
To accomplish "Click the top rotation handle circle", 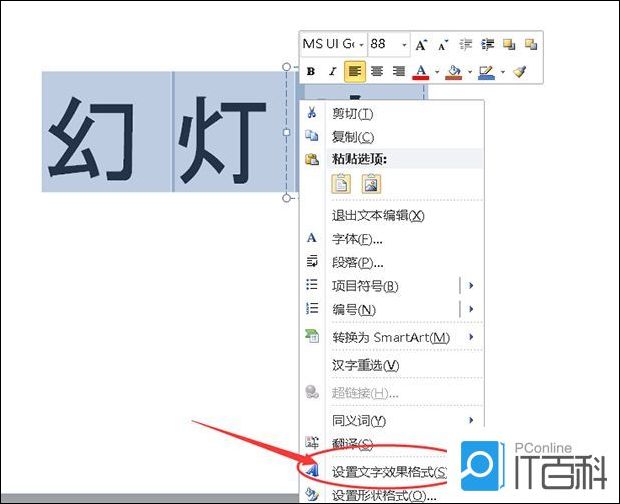I will pos(287,67).
